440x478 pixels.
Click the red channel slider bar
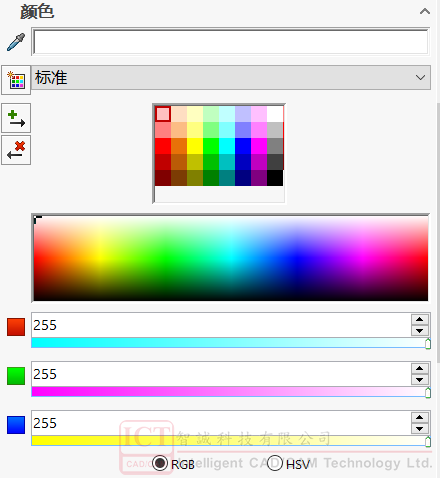tap(231, 343)
